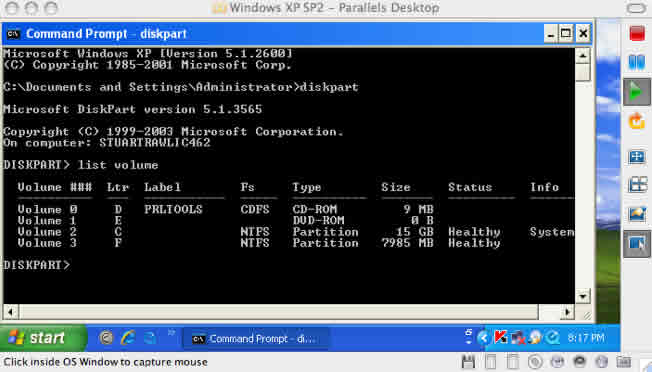
Task: Click the Mac window minimize button
Action: 32,8
